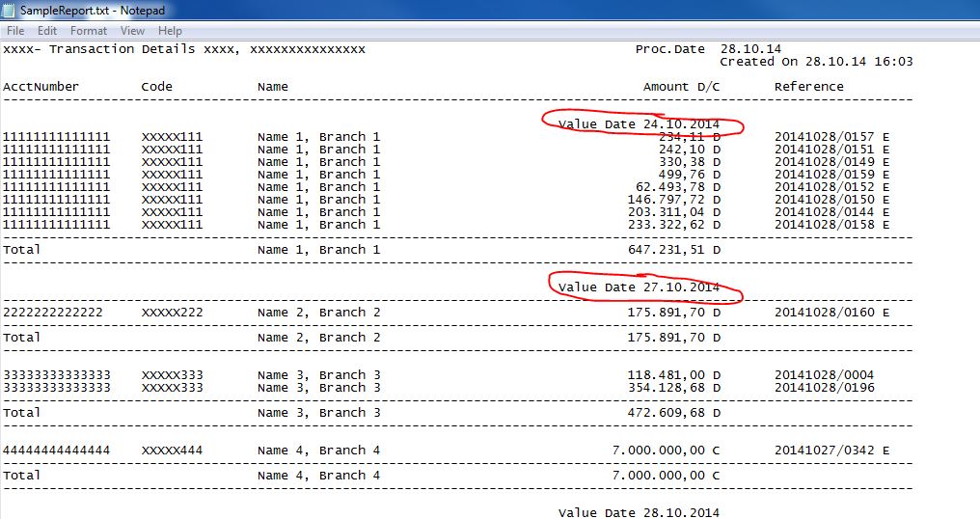Viewport: 980px width, 519px height.
Task: Click amount 242,10 D
Action: pyautogui.click(x=690, y=150)
